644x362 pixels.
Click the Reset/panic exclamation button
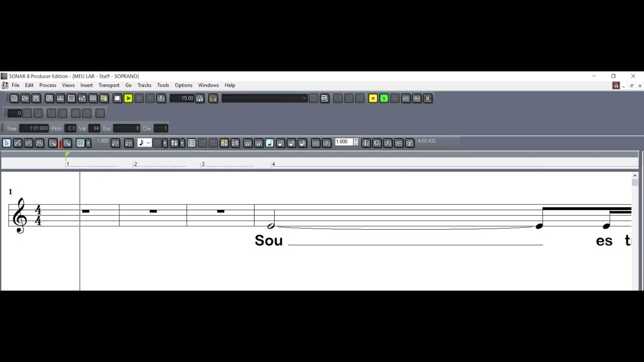[x=161, y=99]
